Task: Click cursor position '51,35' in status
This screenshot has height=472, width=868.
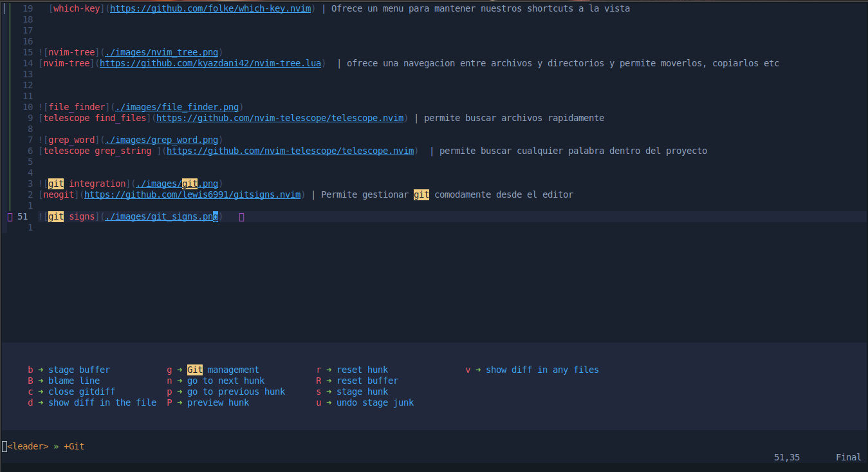Action: click(787, 457)
